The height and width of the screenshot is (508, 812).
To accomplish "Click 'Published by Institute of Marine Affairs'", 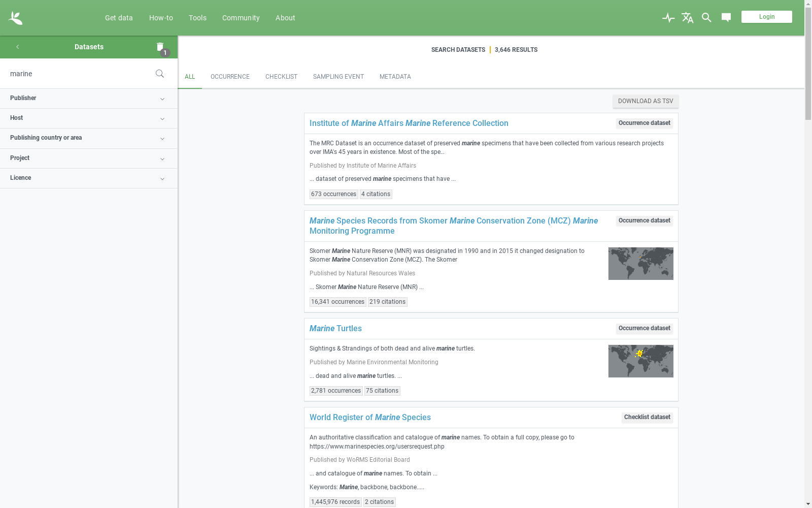I will [x=363, y=166].
